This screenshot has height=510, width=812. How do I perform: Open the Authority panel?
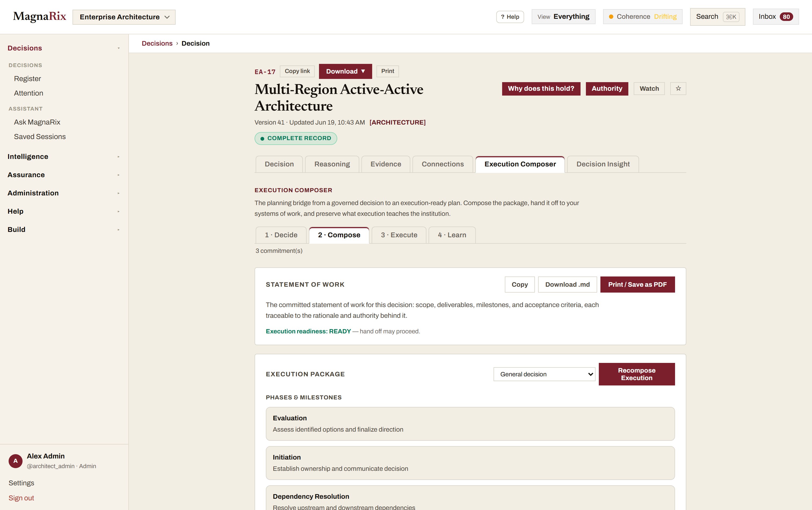point(607,89)
